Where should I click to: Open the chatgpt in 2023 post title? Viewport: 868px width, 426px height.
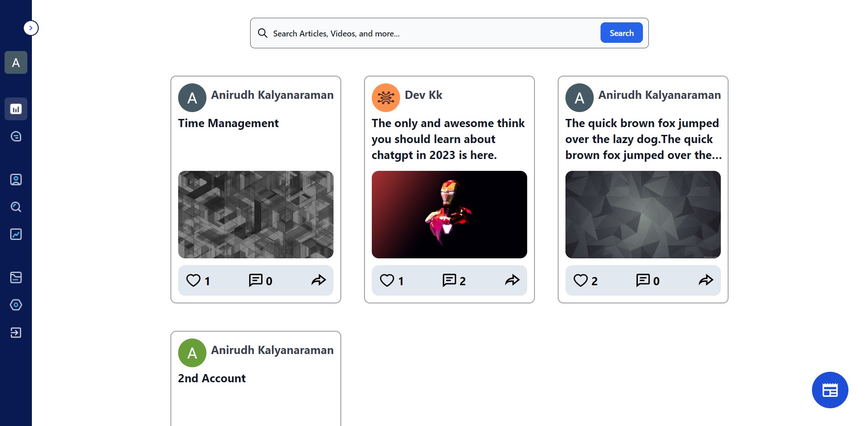tap(448, 139)
